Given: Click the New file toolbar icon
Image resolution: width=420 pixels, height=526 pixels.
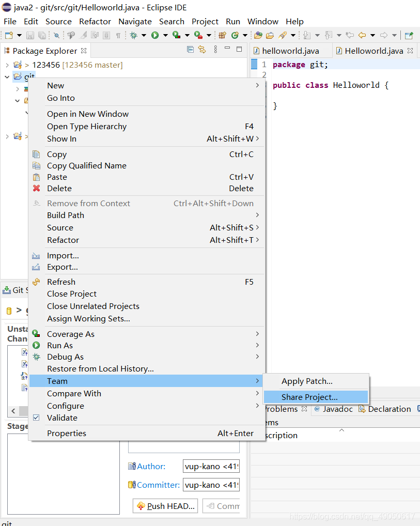Looking at the screenshot, I should point(9,35).
